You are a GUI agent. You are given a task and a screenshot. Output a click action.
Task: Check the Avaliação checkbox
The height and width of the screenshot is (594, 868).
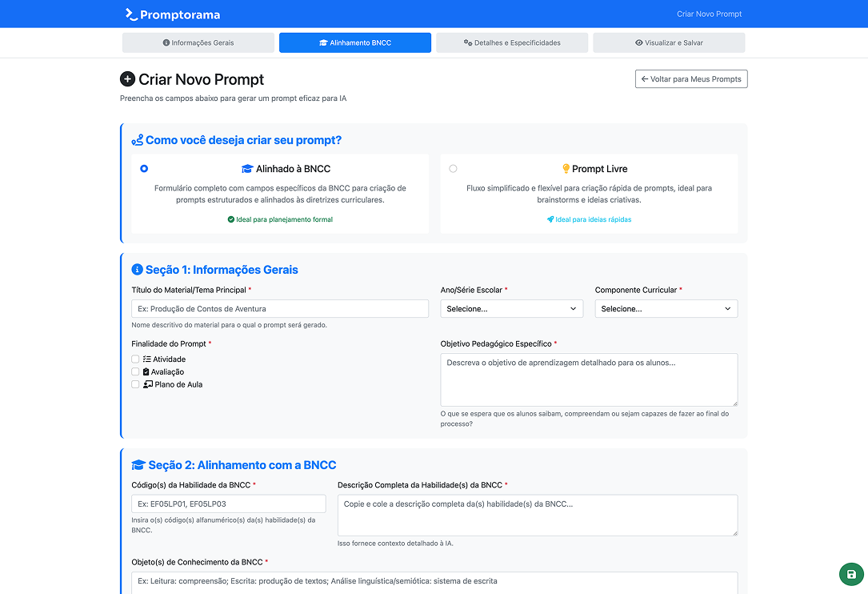pos(135,372)
